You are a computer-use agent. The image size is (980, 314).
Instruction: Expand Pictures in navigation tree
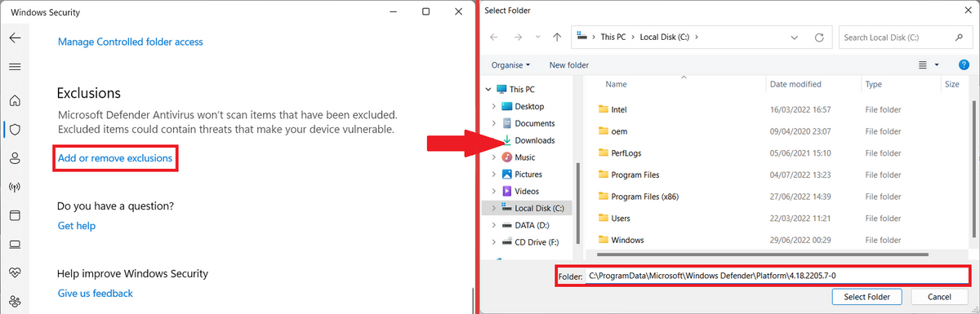[494, 174]
